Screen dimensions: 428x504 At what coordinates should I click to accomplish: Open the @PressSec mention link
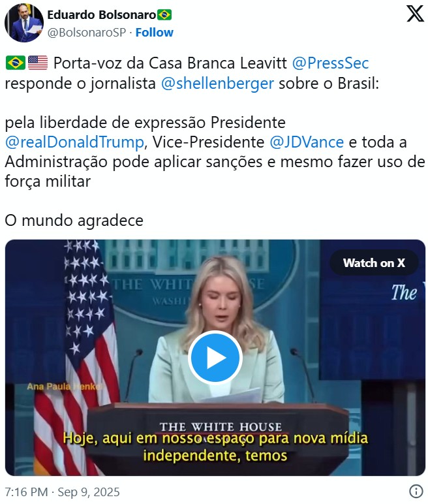(x=330, y=63)
